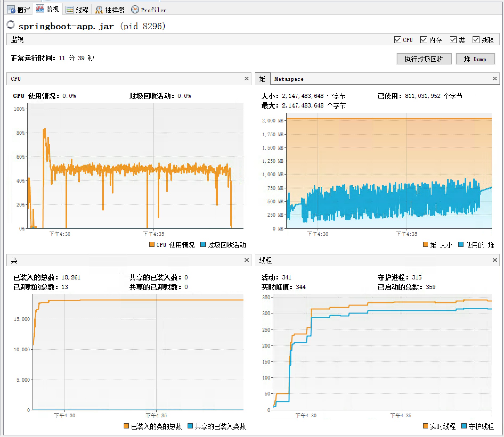Click the 下午4:35 marker on heap chart
This screenshot has width=504, height=437.
click(x=407, y=234)
